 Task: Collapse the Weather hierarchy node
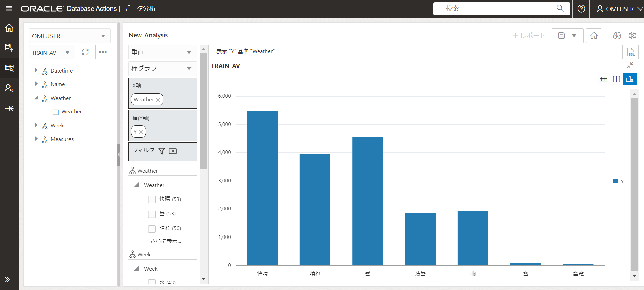pos(36,98)
